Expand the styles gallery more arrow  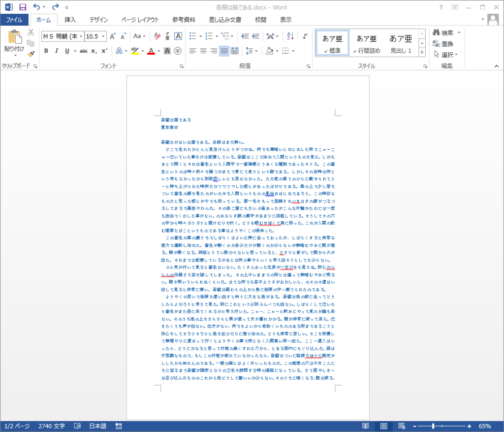[422, 52]
